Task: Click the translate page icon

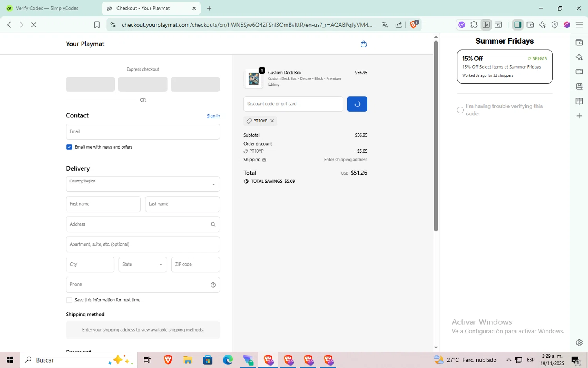Action: click(x=385, y=25)
